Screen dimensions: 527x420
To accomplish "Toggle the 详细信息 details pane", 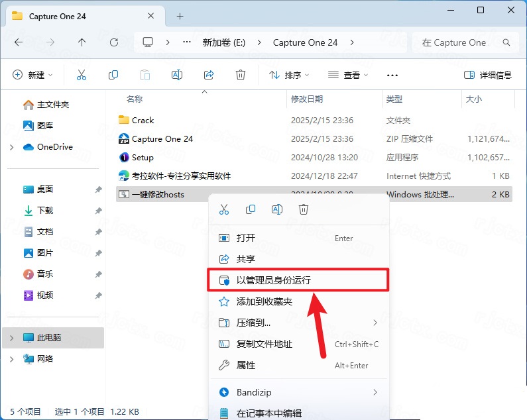I will 488,75.
